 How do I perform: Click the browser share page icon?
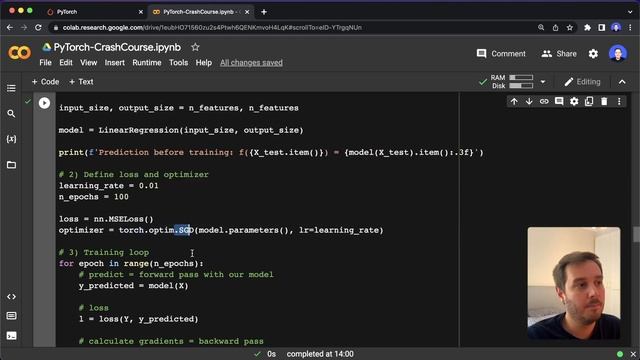coord(555,28)
